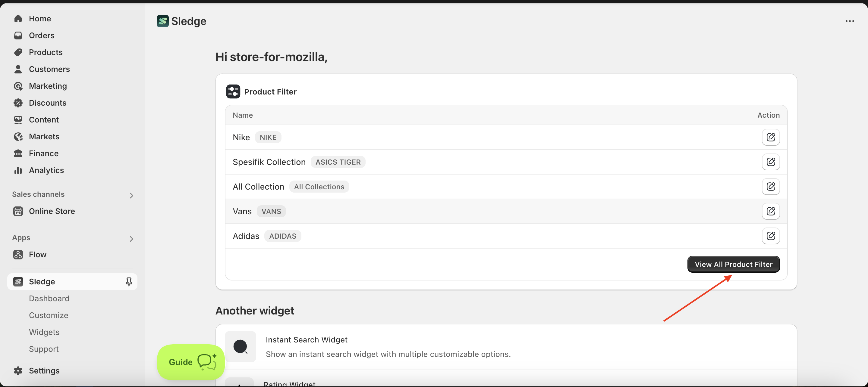Click the Vans filter edit icon
Image resolution: width=868 pixels, height=387 pixels.
pyautogui.click(x=771, y=211)
